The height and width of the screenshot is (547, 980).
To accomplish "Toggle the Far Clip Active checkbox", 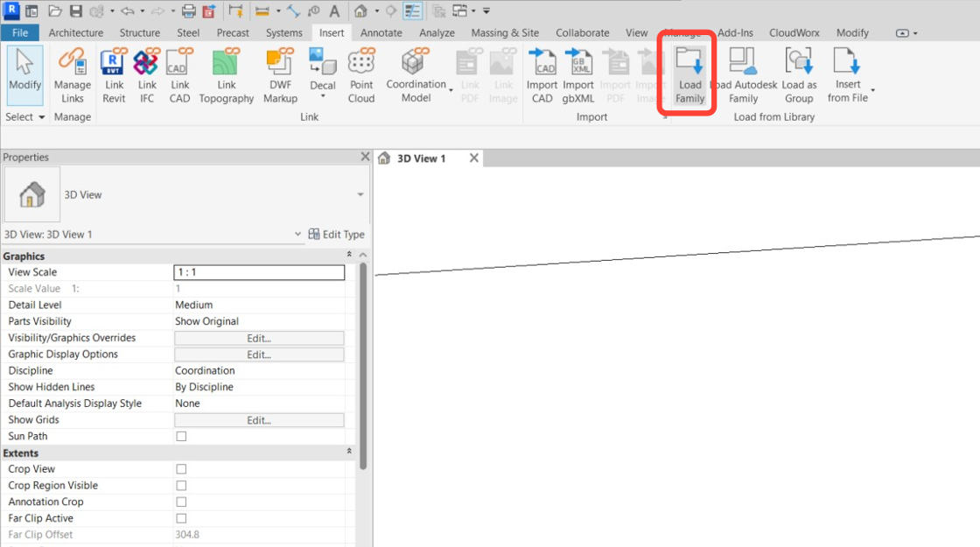I will 181,518.
